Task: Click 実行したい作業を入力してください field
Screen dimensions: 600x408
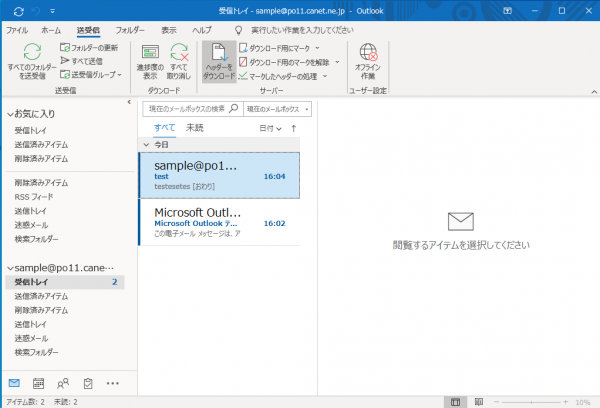Action: click(302, 30)
